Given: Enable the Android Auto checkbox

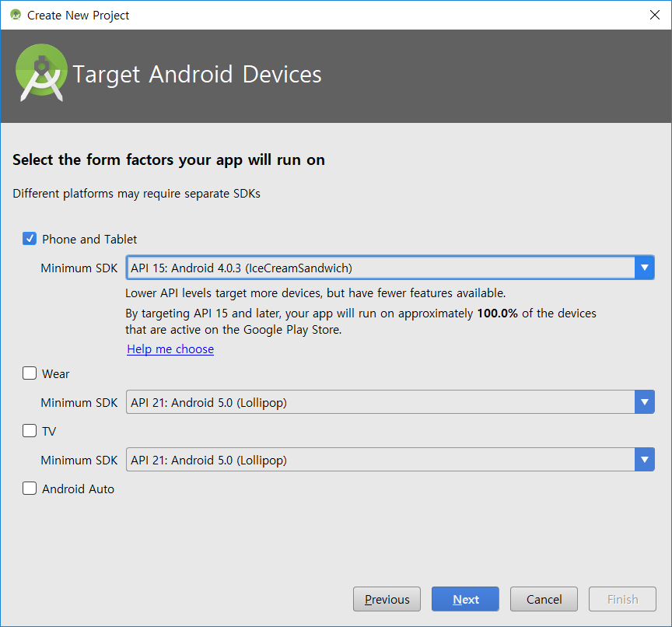Looking at the screenshot, I should pyautogui.click(x=29, y=489).
